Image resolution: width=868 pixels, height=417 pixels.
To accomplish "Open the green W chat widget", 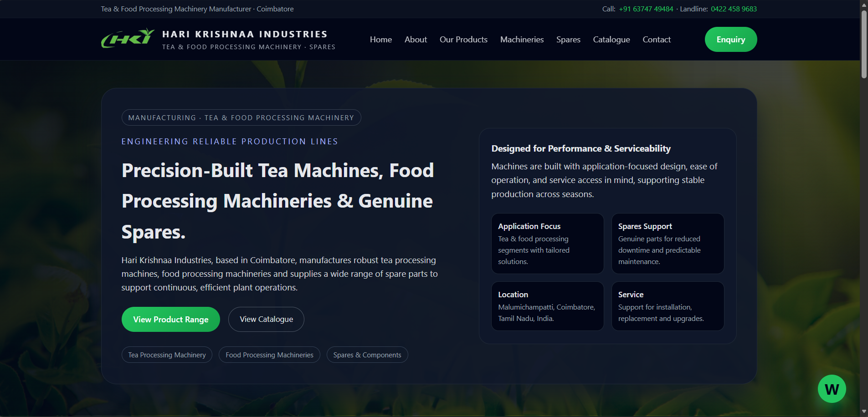I will pos(832,389).
